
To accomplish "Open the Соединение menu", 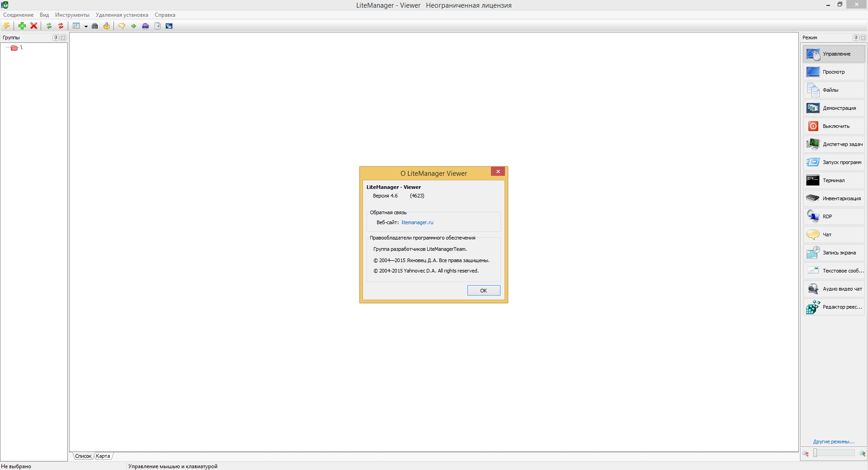I will click(x=19, y=15).
